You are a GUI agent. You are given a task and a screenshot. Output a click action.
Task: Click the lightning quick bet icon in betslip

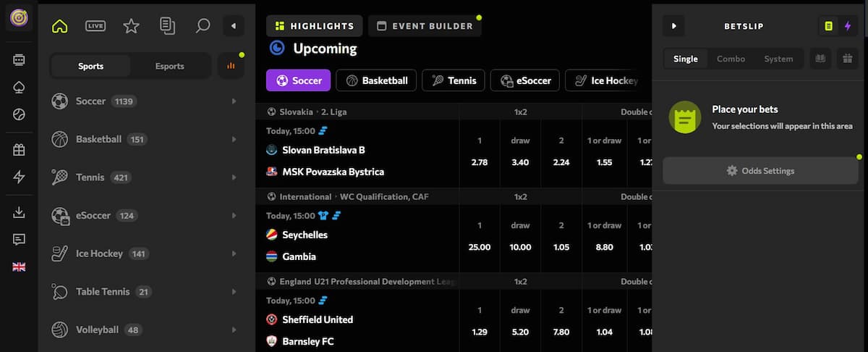click(848, 26)
